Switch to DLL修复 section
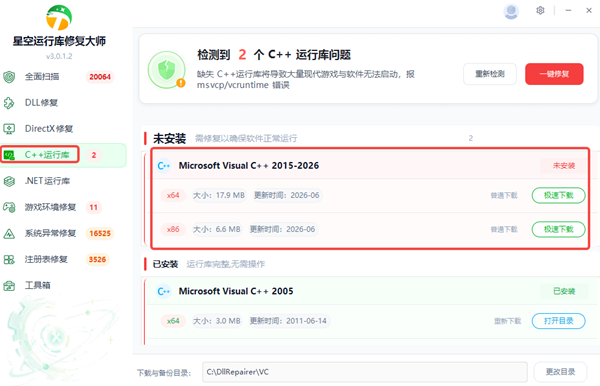This screenshot has width=600, height=386. click(41, 103)
